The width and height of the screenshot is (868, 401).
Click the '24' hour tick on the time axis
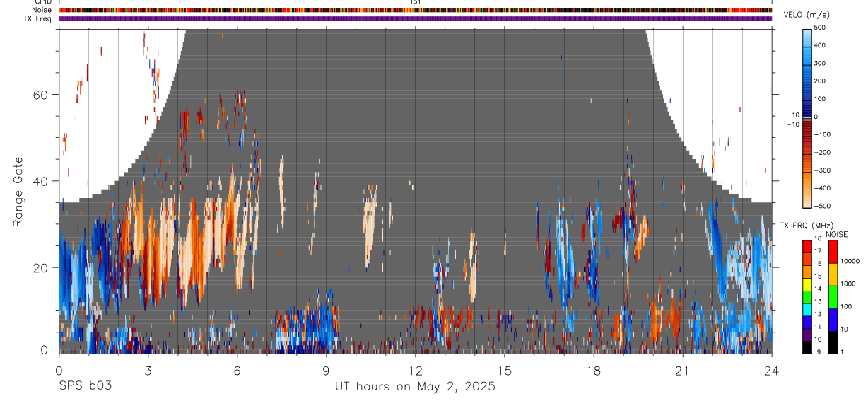pyautogui.click(x=772, y=371)
